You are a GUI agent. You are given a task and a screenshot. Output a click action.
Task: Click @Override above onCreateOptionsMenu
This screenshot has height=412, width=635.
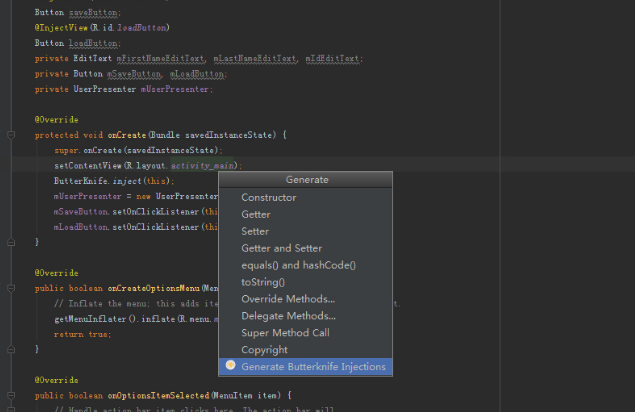pyautogui.click(x=56, y=273)
